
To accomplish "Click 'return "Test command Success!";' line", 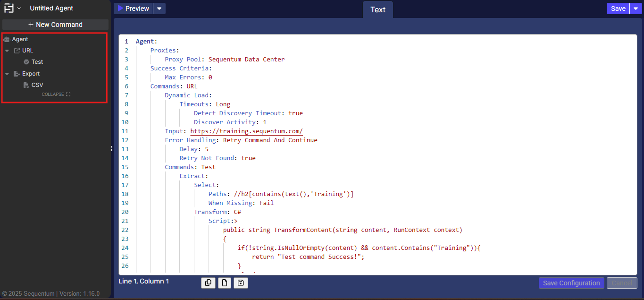I will pyautogui.click(x=308, y=257).
